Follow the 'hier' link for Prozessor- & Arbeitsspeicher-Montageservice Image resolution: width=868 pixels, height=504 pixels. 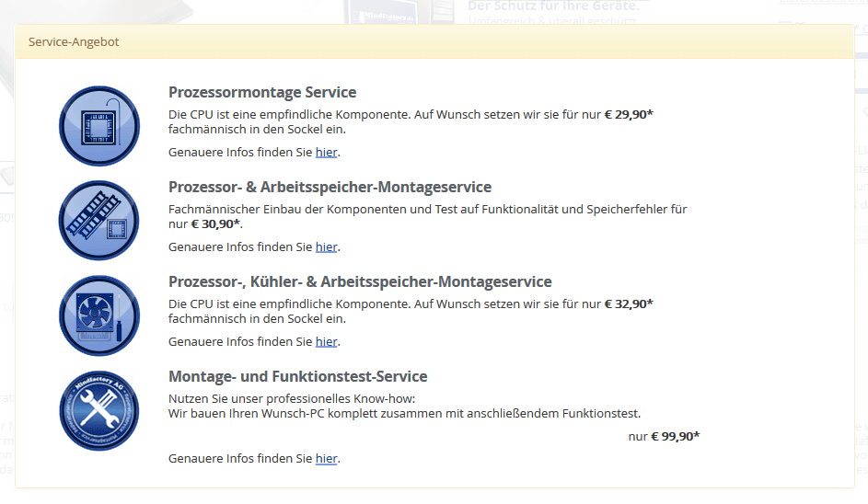(326, 246)
